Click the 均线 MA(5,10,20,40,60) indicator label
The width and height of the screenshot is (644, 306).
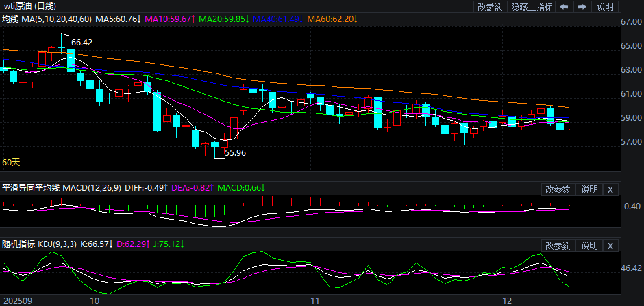coord(45,19)
